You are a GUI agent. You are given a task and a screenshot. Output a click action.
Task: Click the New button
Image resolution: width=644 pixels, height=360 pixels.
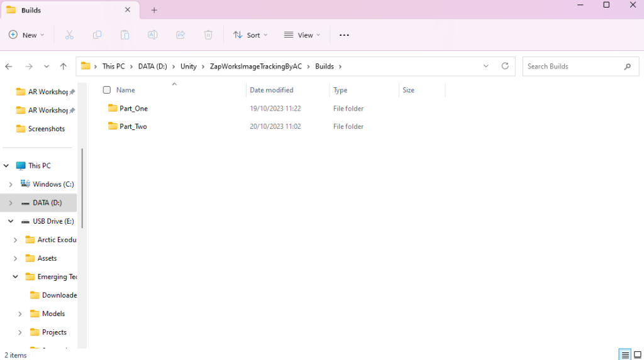[26, 35]
